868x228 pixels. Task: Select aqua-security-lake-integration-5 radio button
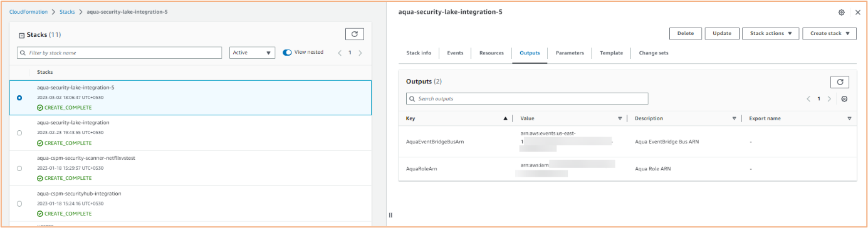click(19, 98)
